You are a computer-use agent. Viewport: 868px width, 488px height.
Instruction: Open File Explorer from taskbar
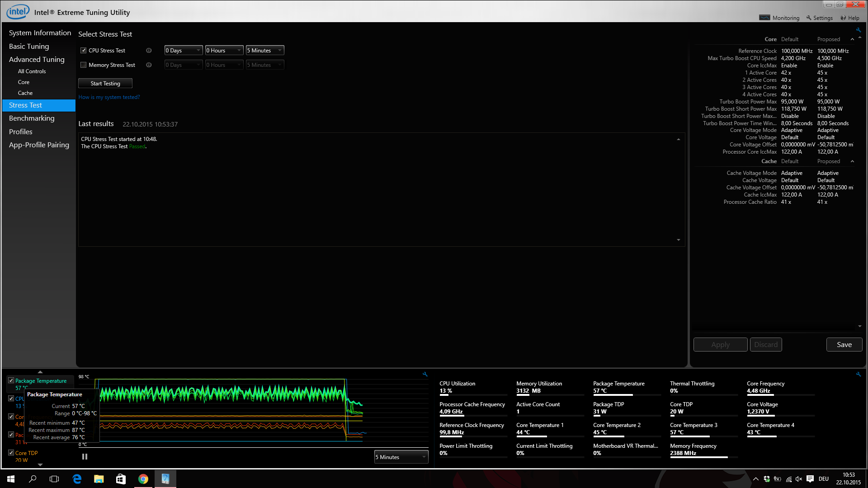coord(99,479)
